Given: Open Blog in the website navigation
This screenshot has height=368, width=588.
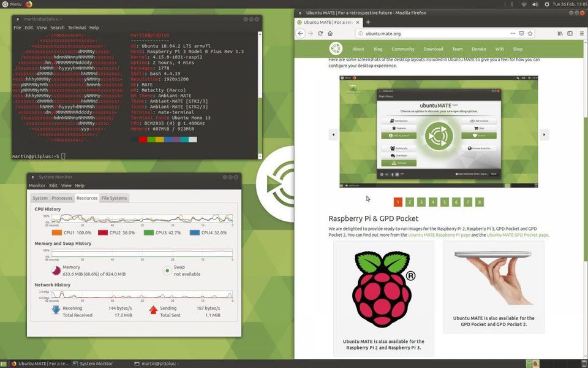Looking at the screenshot, I should tap(378, 49).
